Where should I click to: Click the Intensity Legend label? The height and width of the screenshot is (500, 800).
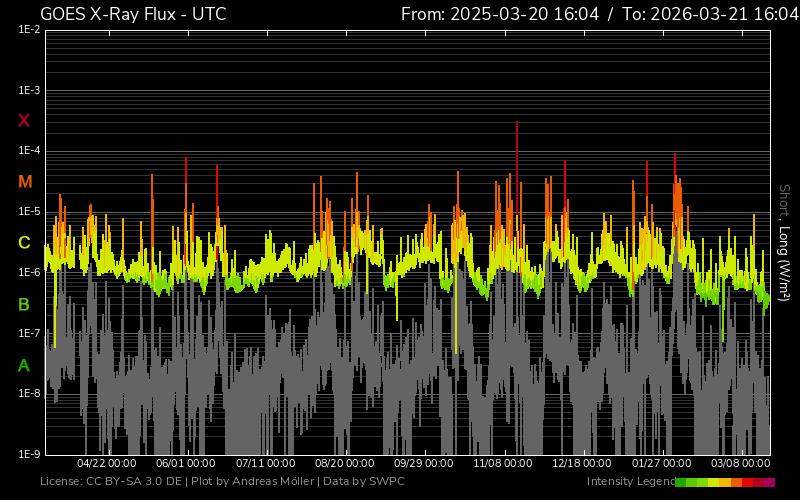pyautogui.click(x=630, y=482)
